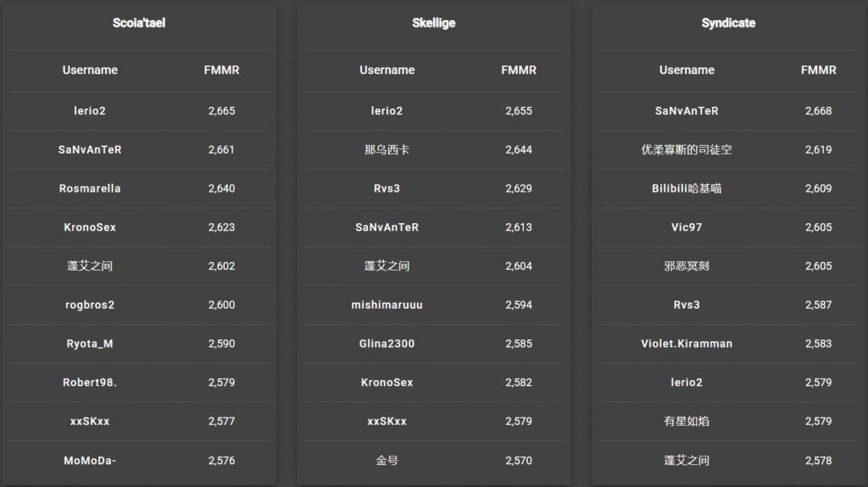Open Rosmarella player entry

point(90,188)
